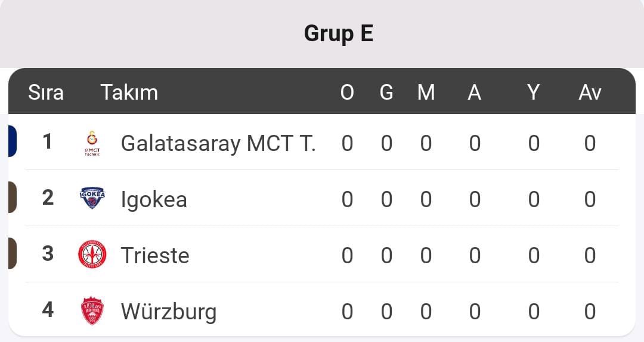Sort by the M column header
Viewport: 644px width, 342px height.
(426, 93)
